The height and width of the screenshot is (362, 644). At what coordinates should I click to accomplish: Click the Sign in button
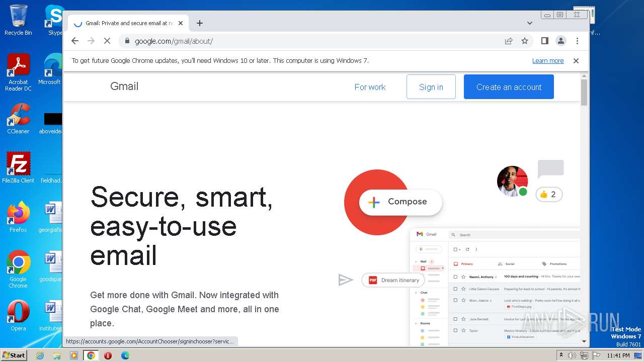[431, 87]
